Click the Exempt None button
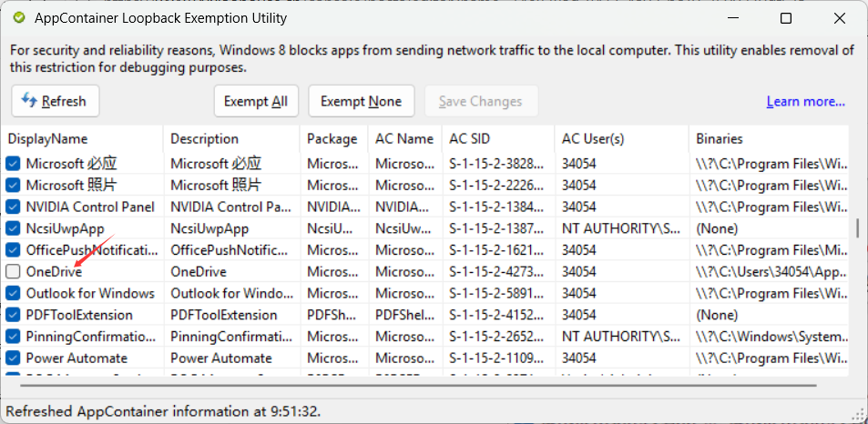The image size is (868, 424). click(x=361, y=101)
